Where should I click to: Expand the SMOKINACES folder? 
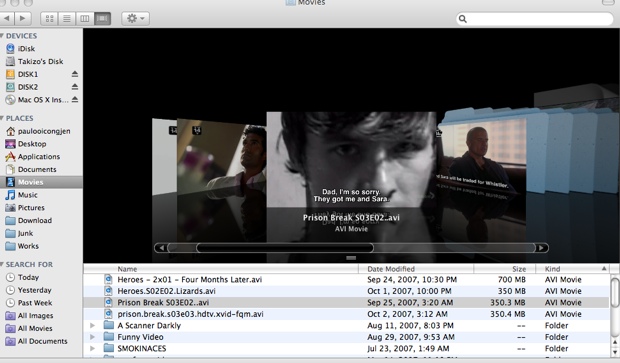[92, 348]
